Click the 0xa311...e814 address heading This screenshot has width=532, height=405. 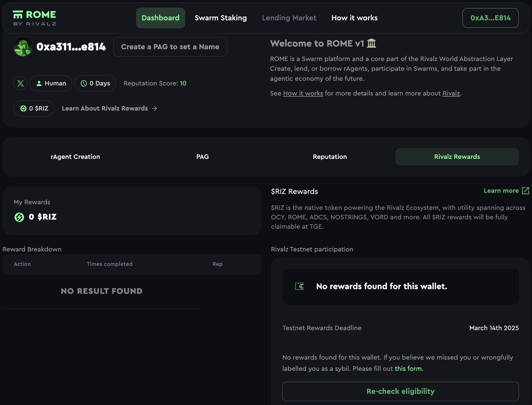coord(71,47)
